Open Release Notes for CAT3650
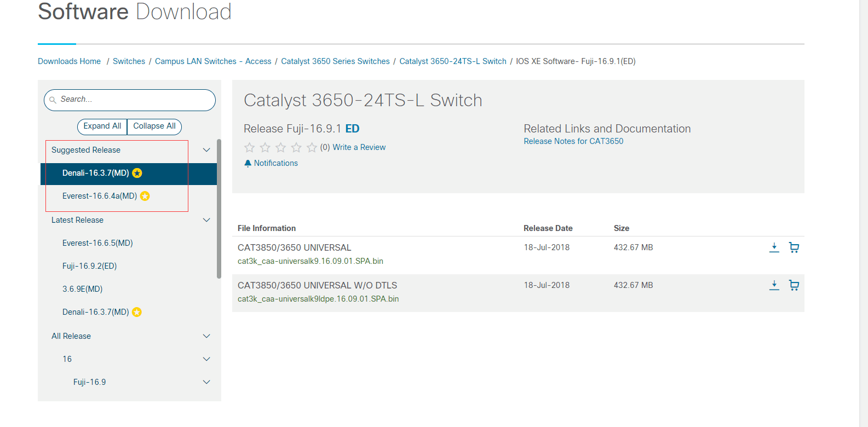This screenshot has width=868, height=427. point(573,141)
